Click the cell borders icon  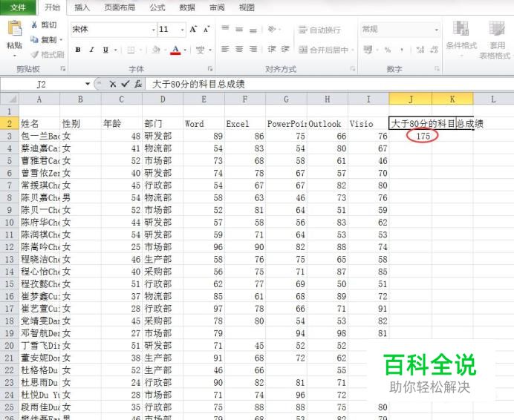(x=131, y=50)
